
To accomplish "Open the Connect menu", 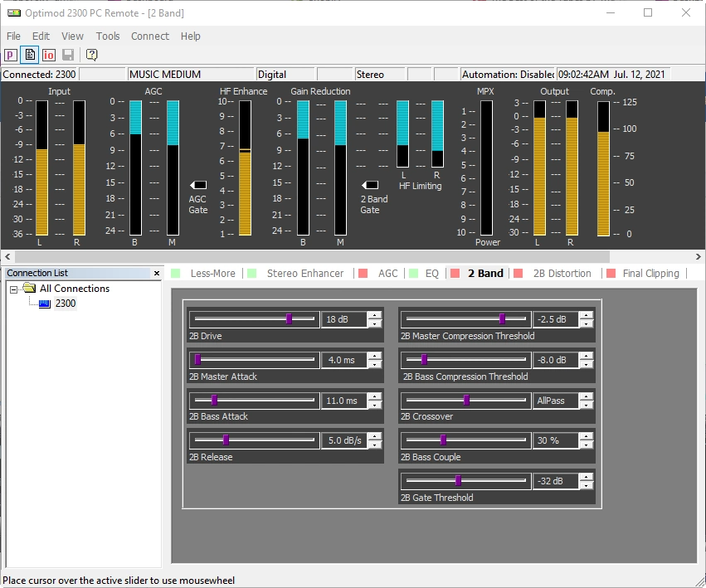I will (x=150, y=36).
